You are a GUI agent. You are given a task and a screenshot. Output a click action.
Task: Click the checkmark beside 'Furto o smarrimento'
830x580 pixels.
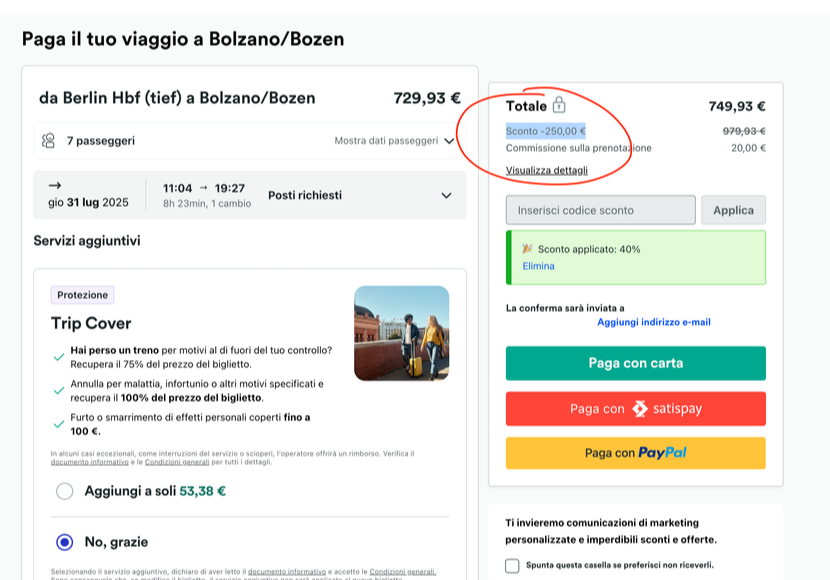[59, 423]
